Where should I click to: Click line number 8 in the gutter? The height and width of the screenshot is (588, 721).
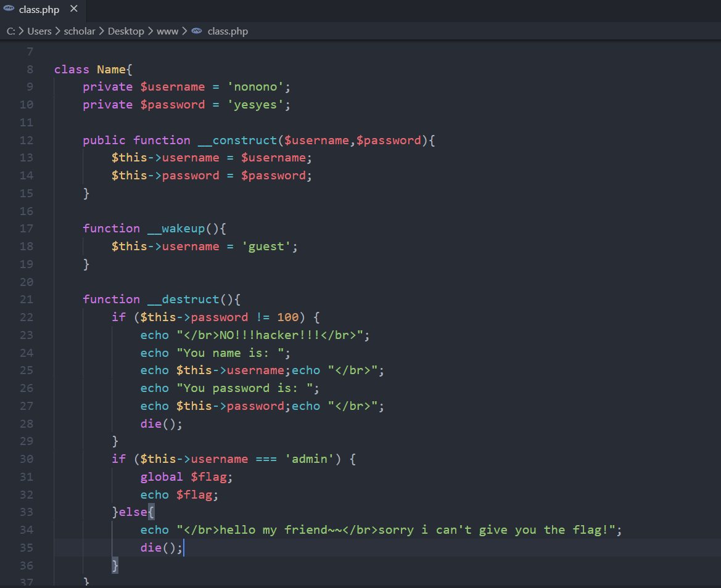point(30,70)
